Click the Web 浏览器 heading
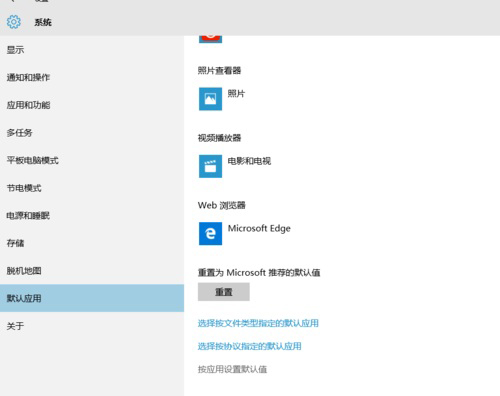This screenshot has width=500, height=396. [x=222, y=205]
